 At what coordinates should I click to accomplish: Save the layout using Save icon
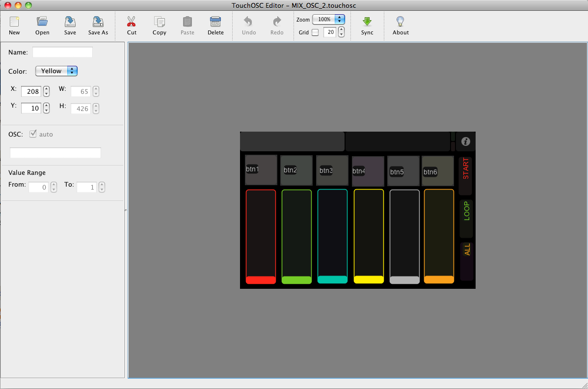[70, 22]
